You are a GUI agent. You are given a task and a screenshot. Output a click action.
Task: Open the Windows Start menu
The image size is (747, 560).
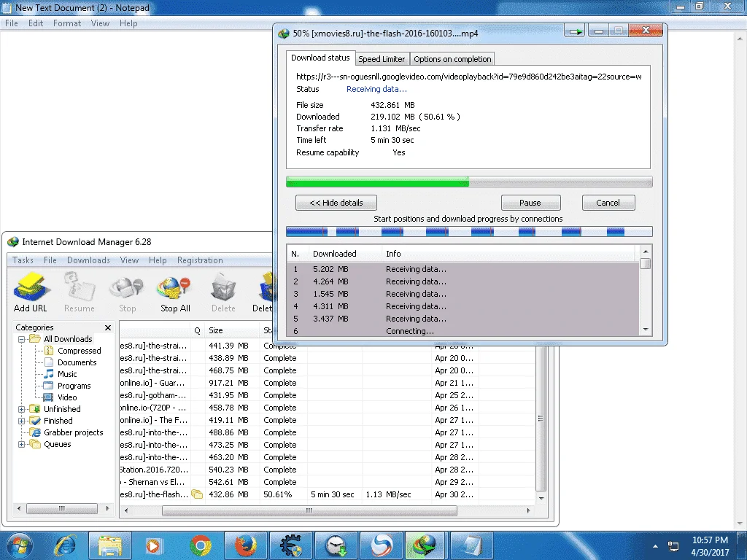20,545
